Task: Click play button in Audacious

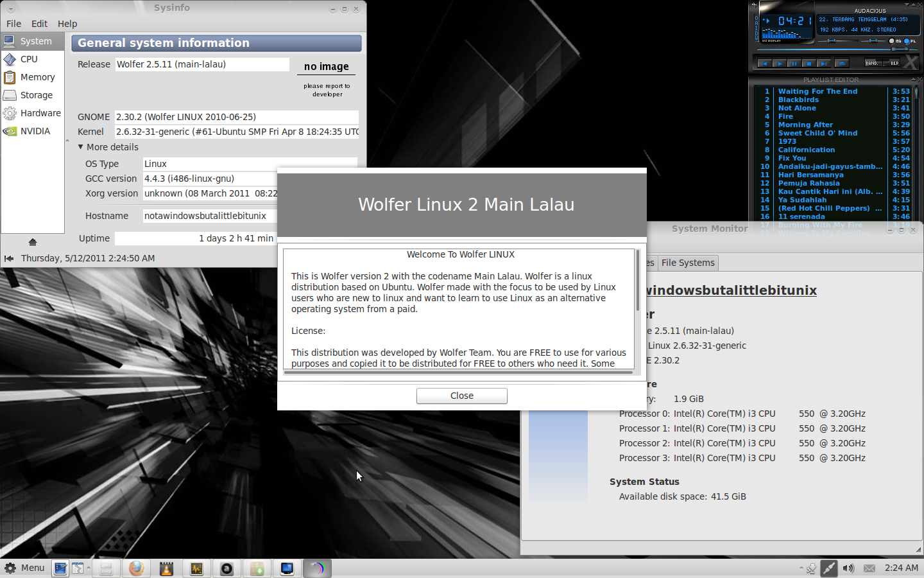Action: (780, 63)
